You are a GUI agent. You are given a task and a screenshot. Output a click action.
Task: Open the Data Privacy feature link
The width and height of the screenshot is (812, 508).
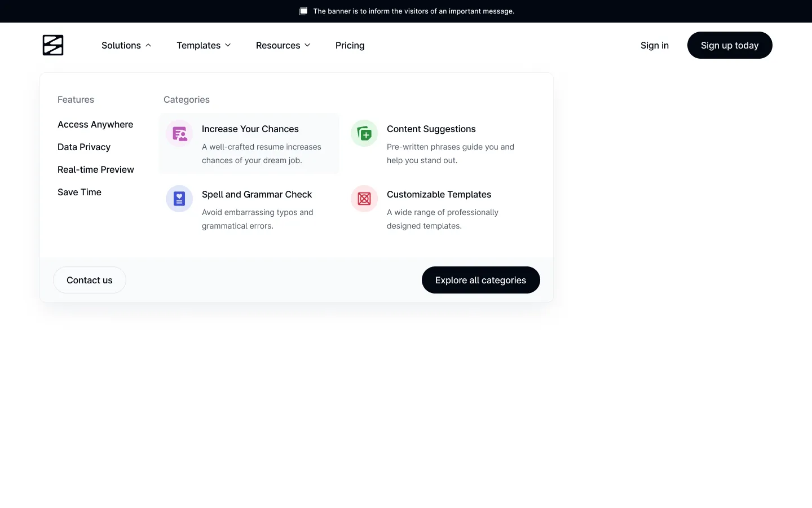(84, 147)
